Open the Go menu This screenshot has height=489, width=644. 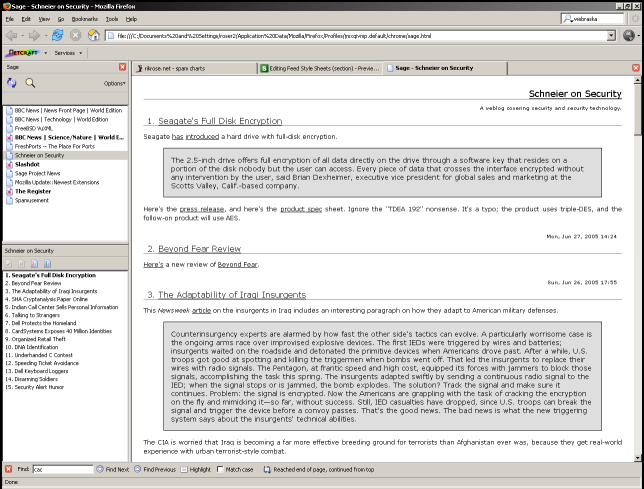(x=61, y=19)
